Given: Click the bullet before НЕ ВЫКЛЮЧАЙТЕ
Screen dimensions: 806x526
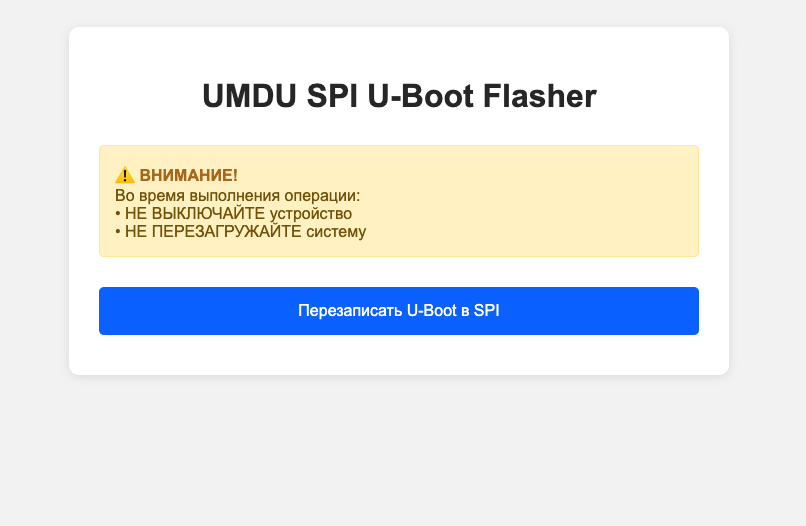Looking at the screenshot, I should click(x=118, y=214).
